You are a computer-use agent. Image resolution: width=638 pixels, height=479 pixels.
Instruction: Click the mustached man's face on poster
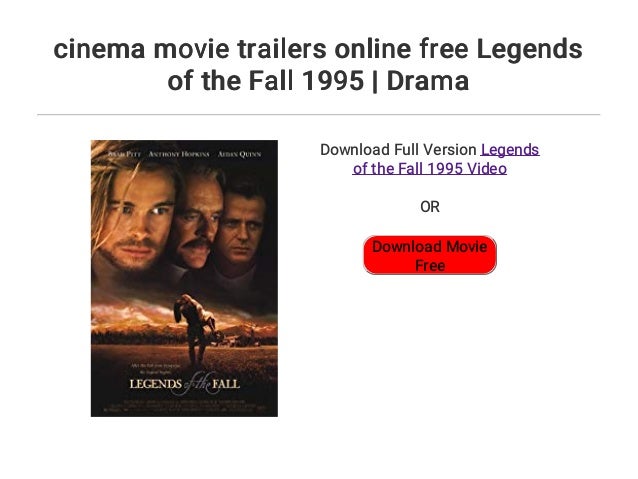point(197,225)
